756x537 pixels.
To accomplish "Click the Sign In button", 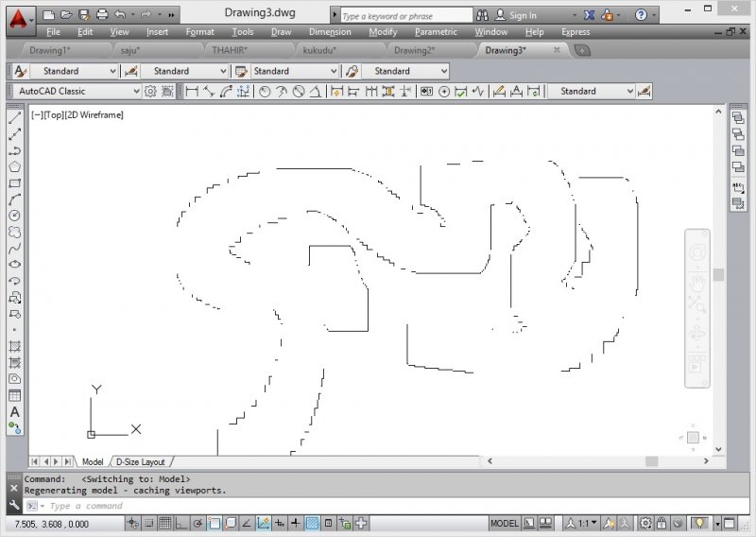I will (x=516, y=15).
